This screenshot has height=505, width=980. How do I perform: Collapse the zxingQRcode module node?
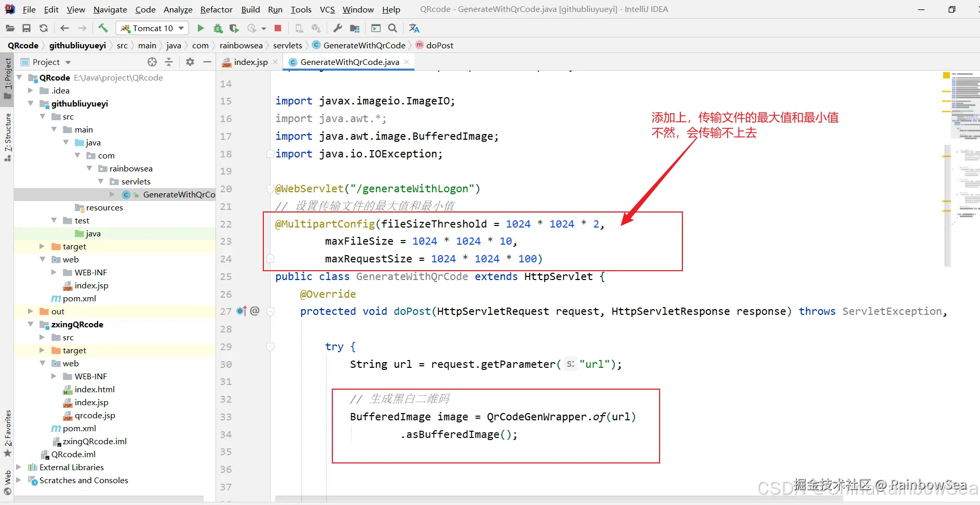pos(31,324)
